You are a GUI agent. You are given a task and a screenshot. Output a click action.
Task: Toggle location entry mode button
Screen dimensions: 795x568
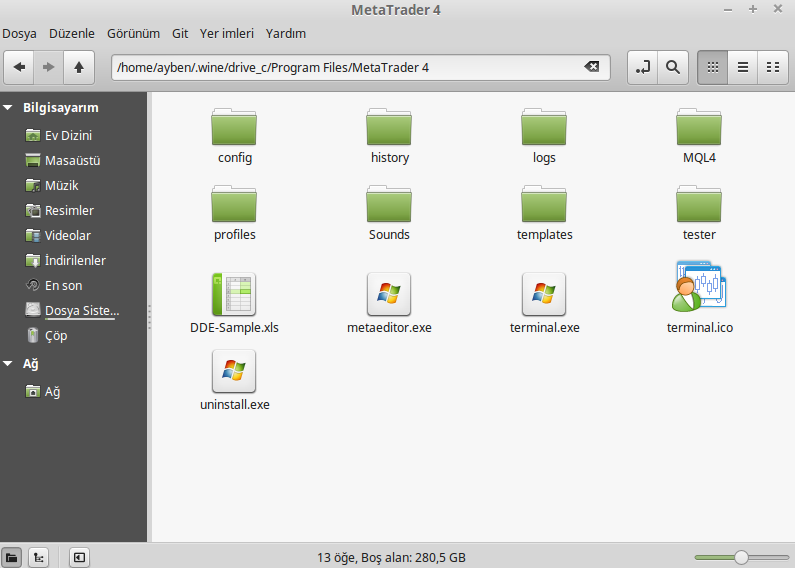[x=642, y=67]
